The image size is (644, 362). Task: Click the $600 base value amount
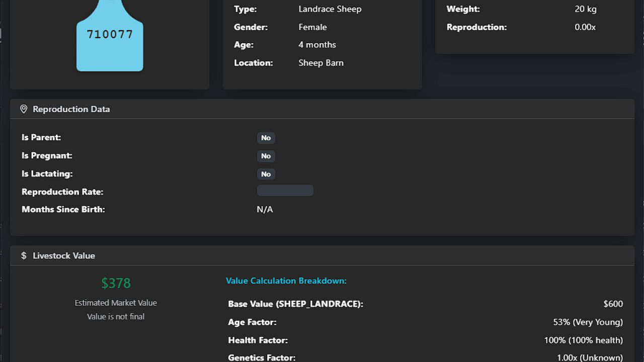tap(613, 304)
